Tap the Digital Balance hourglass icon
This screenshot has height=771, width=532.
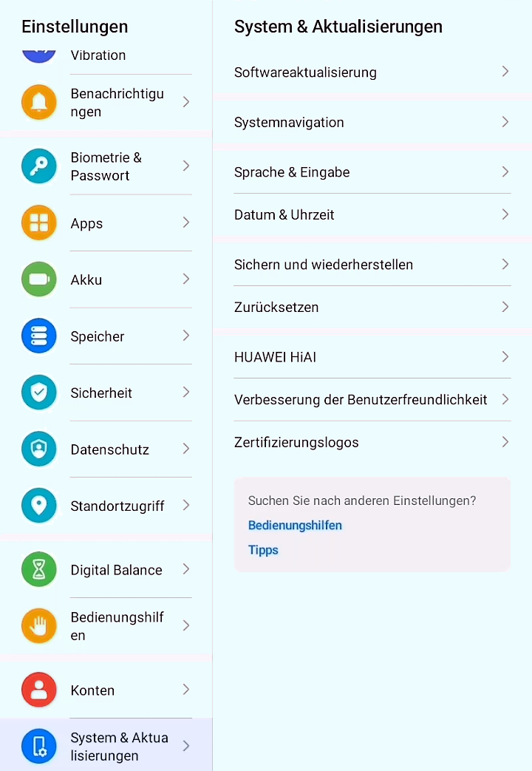39,569
